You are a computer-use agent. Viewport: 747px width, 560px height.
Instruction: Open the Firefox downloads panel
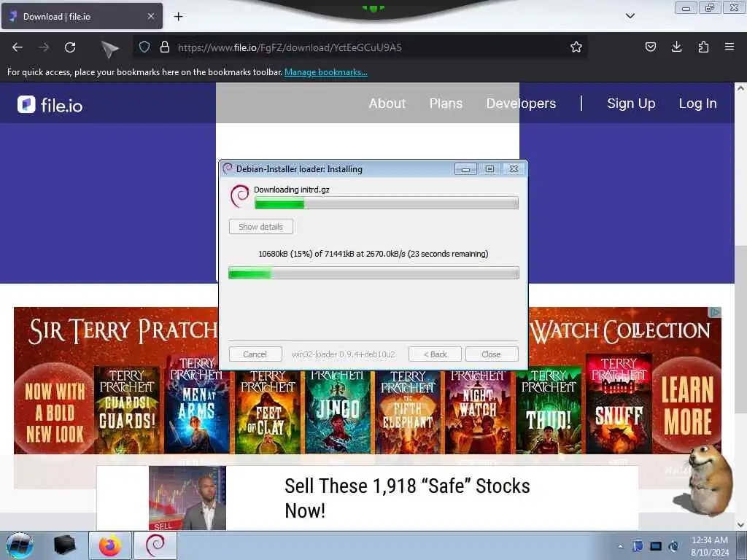(x=676, y=47)
